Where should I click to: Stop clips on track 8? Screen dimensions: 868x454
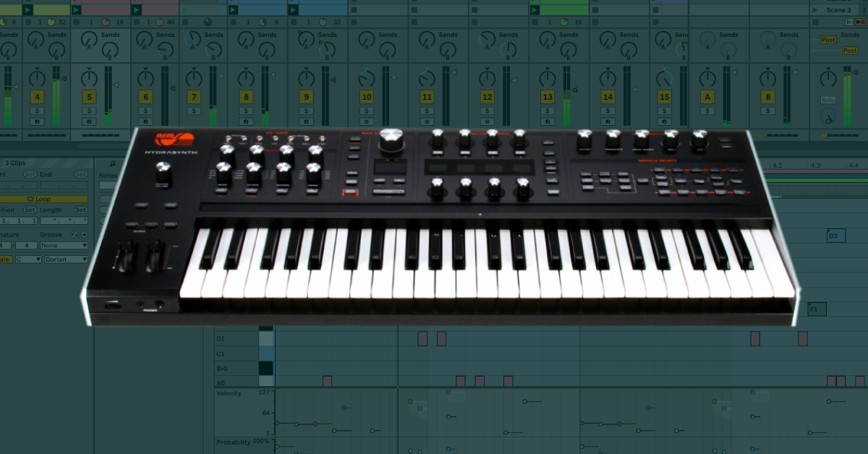(233, 22)
